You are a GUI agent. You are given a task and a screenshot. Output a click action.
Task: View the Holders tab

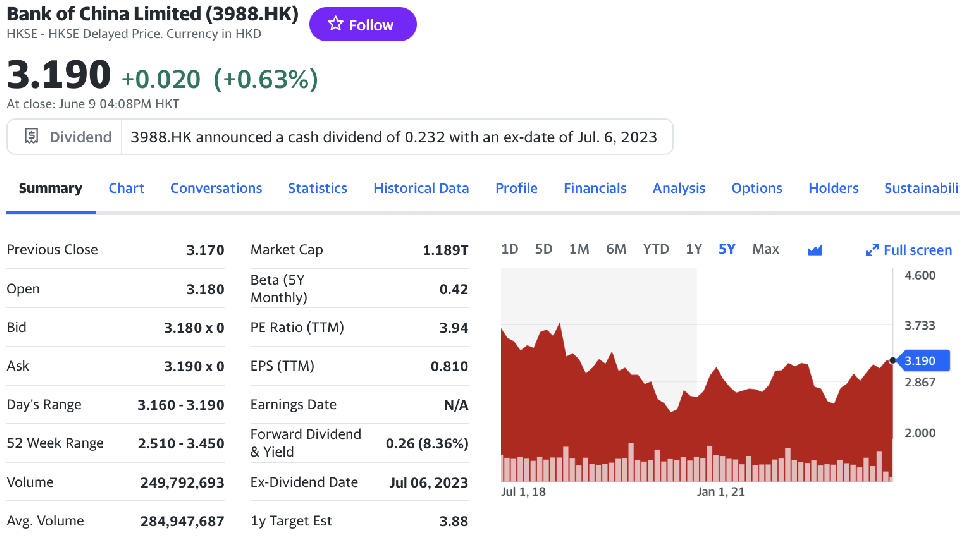(x=833, y=188)
